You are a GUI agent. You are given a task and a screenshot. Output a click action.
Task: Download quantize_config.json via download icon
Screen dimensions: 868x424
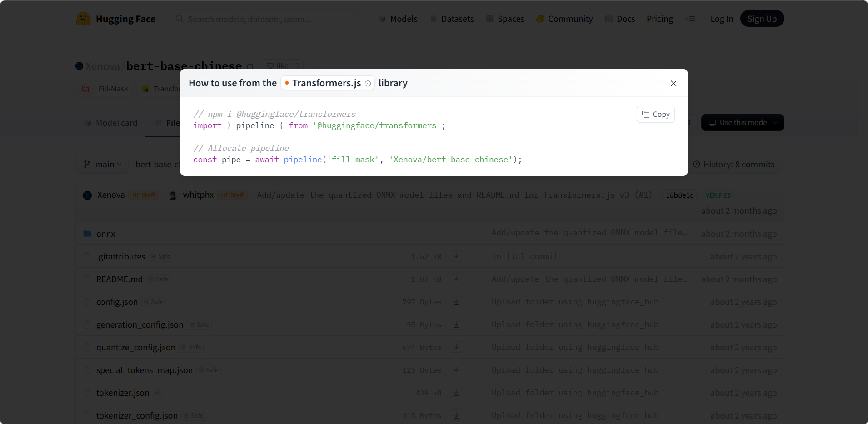click(x=456, y=347)
